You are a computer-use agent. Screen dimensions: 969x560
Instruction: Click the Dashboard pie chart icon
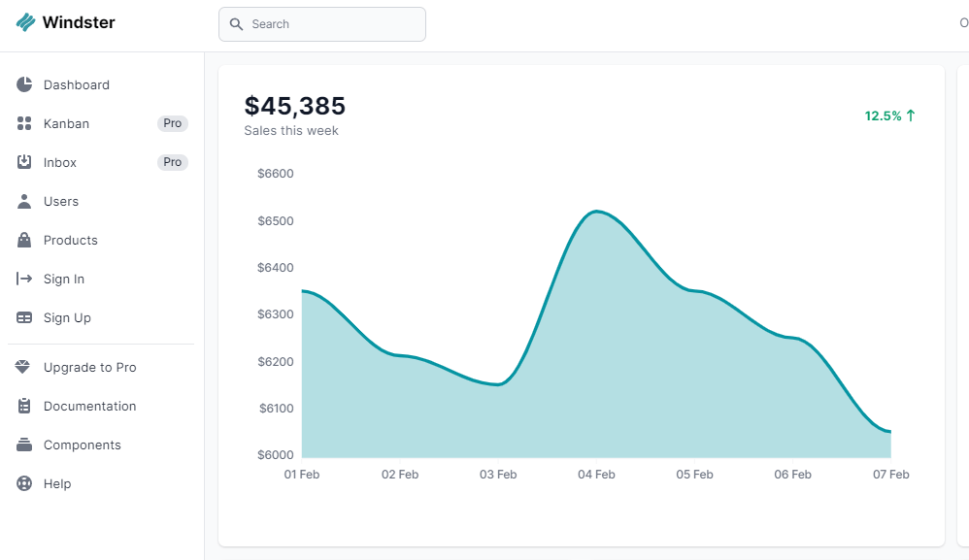pyautogui.click(x=25, y=84)
